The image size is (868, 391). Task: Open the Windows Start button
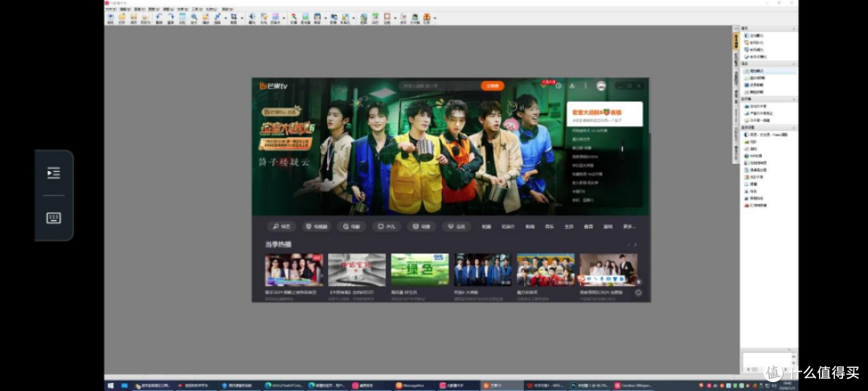[x=110, y=385]
